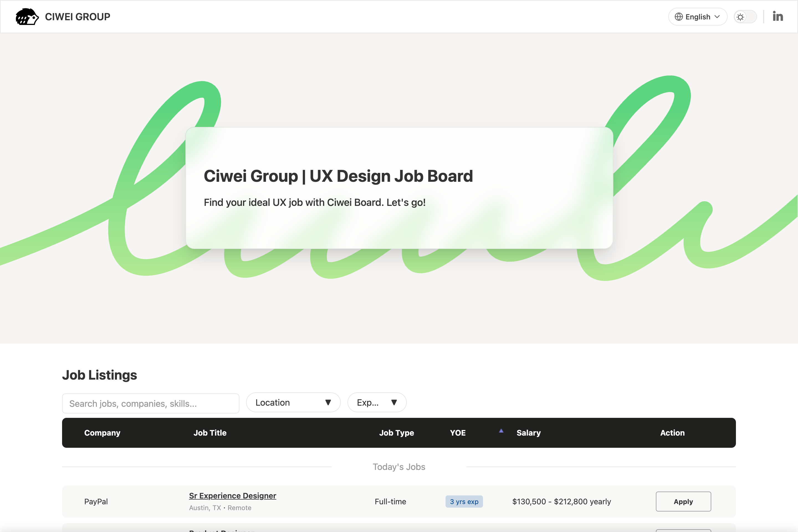The width and height of the screenshot is (798, 532).
Task: Toggle the light/dark mode switch
Action: click(x=745, y=17)
